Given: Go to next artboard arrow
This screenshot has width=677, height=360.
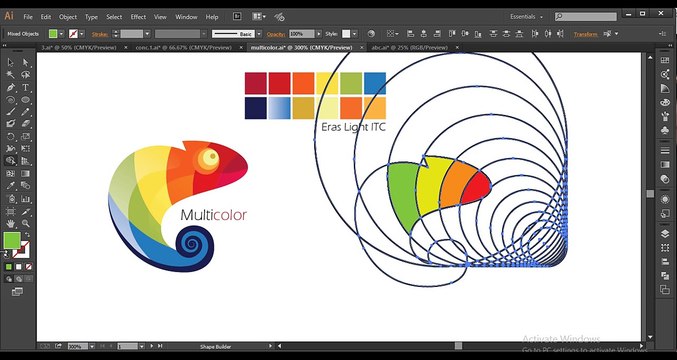Looking at the screenshot, I should click(x=152, y=346).
